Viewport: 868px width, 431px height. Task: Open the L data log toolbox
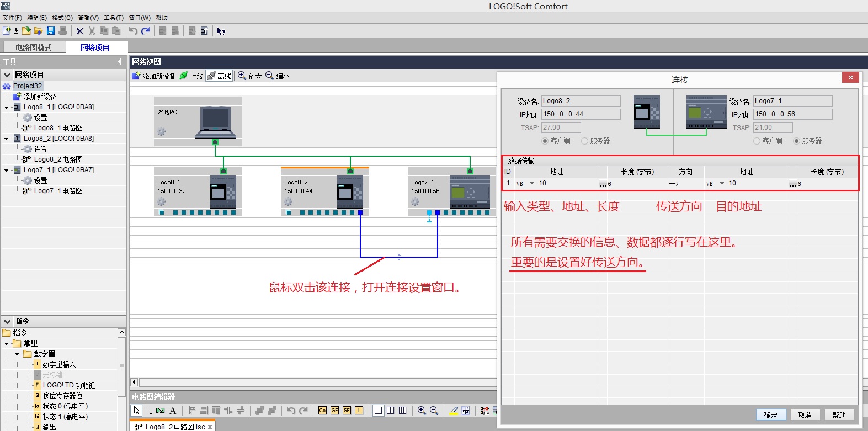[x=359, y=411]
